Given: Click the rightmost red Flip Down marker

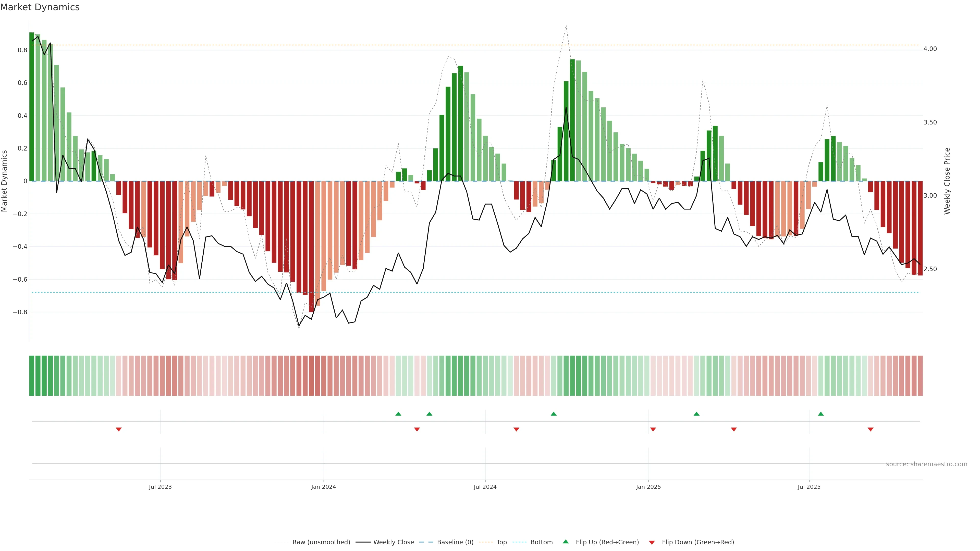Looking at the screenshot, I should 871,429.
